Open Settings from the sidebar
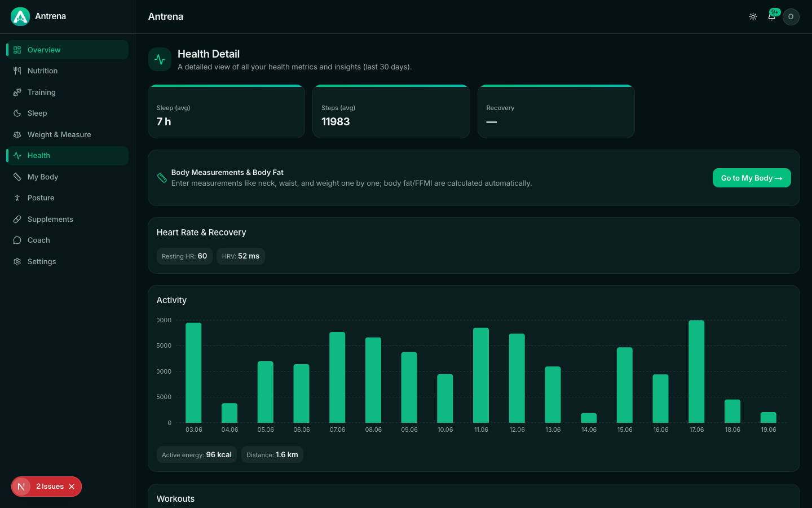This screenshot has width=812, height=508. coord(68,261)
